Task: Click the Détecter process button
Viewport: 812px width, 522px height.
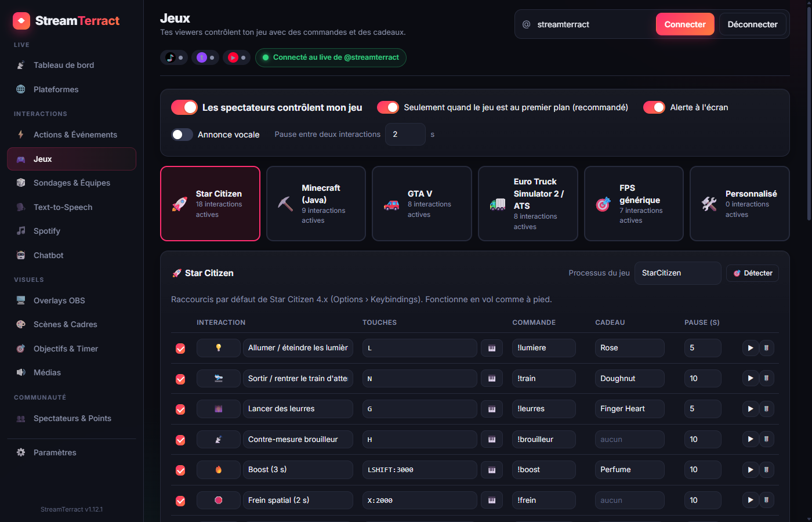Action: 752,273
